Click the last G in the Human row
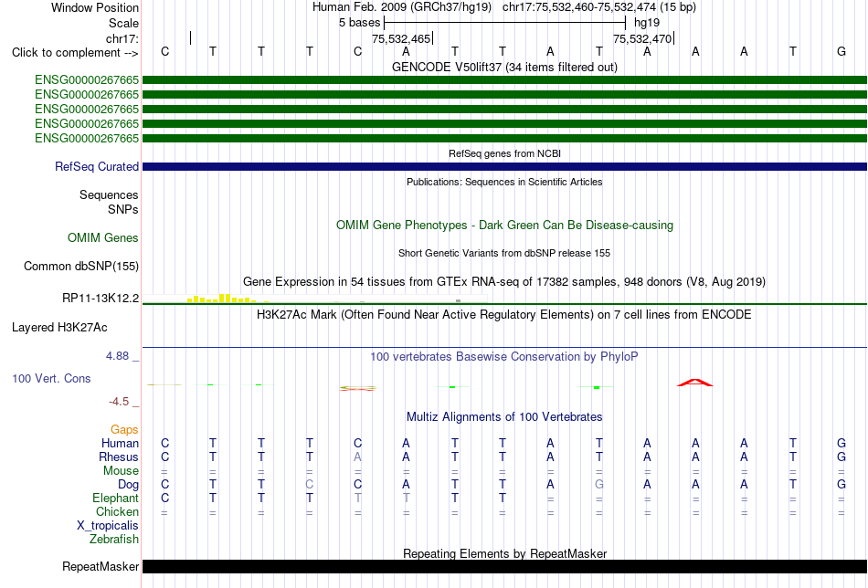Image resolution: width=868 pixels, height=588 pixels. 842,443
